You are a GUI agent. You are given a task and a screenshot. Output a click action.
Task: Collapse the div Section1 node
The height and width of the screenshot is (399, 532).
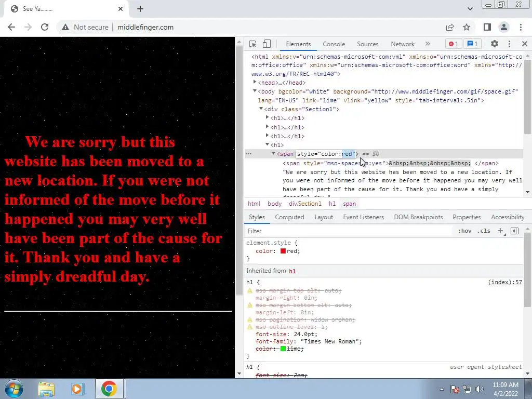tap(261, 109)
